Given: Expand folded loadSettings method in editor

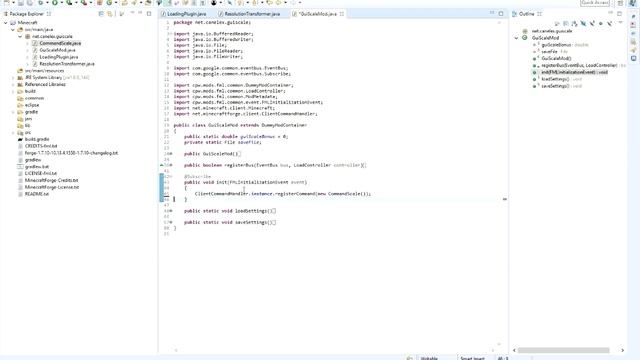Looking at the screenshot, I should (x=171, y=211).
